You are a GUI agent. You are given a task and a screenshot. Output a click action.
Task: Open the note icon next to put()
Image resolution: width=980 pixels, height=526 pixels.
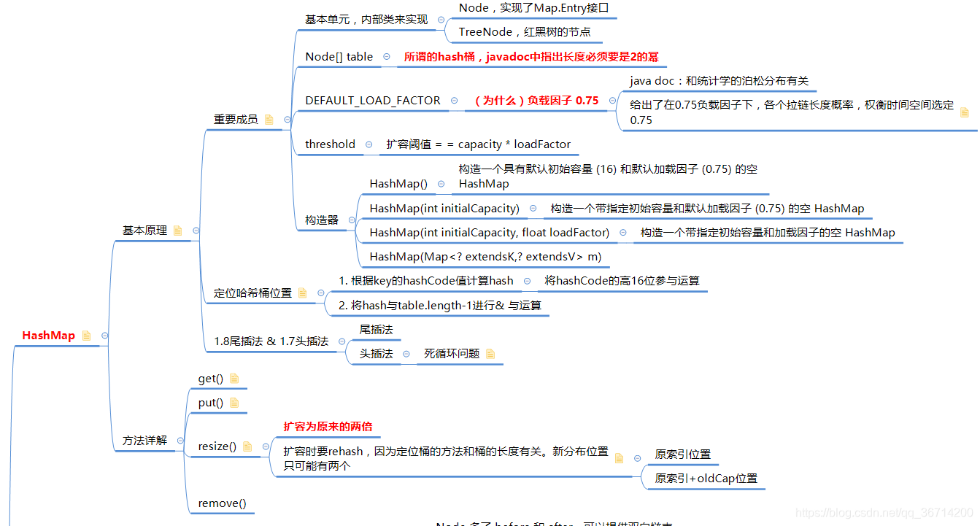[x=234, y=403]
